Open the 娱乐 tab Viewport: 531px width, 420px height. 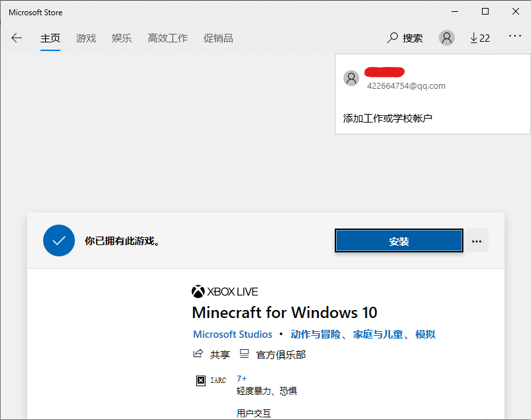[121, 38]
